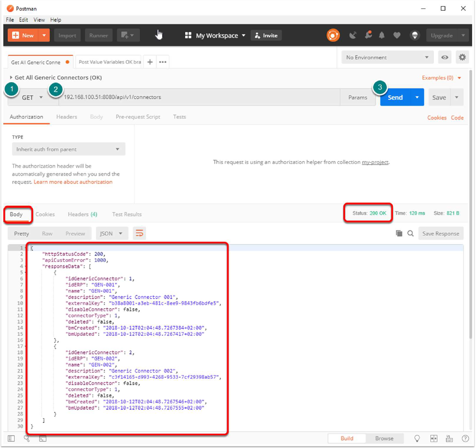Click the sync status orange icon
The image size is (476, 448).
coord(333,36)
